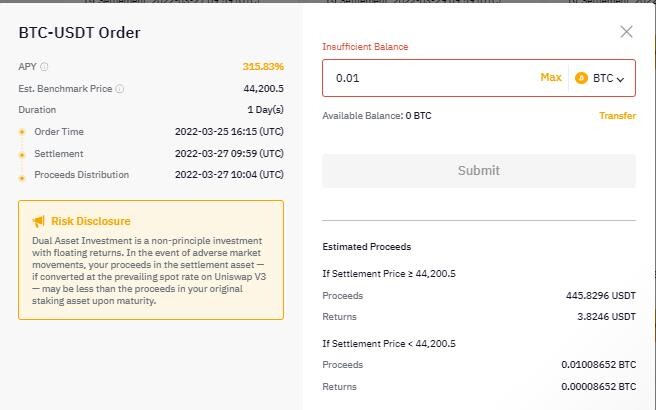
Task: Click the Submit button
Action: pos(479,171)
